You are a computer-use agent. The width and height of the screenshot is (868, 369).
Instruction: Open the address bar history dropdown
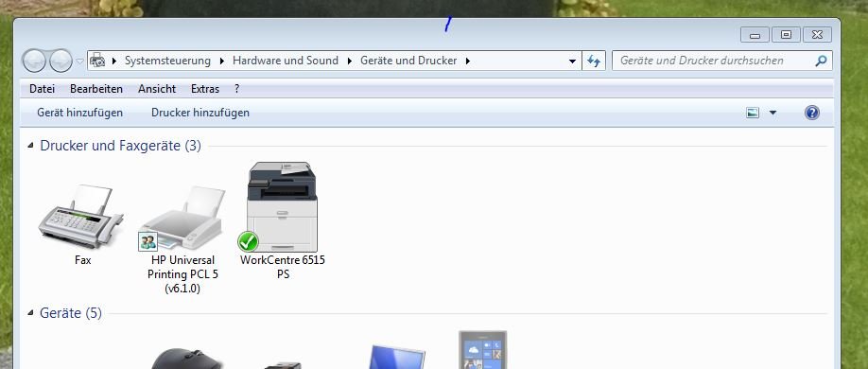[572, 61]
